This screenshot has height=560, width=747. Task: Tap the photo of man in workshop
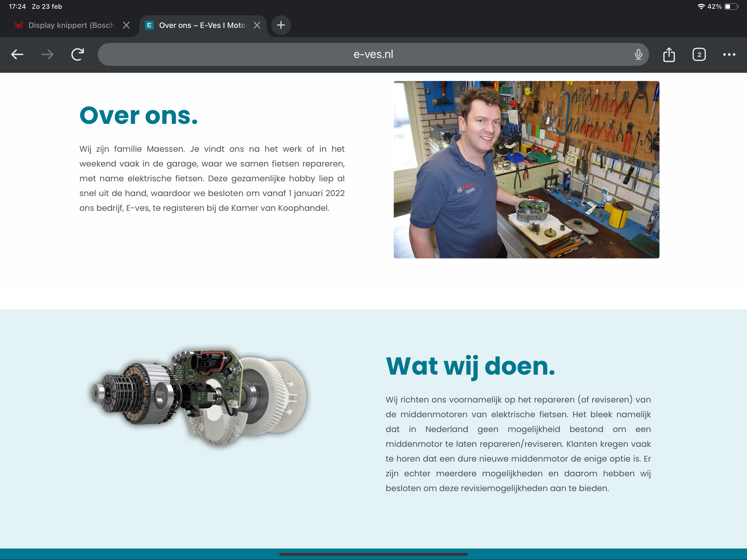[x=526, y=170]
